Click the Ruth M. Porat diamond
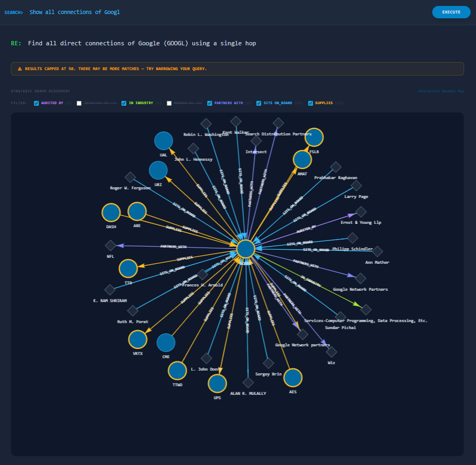 133,311
